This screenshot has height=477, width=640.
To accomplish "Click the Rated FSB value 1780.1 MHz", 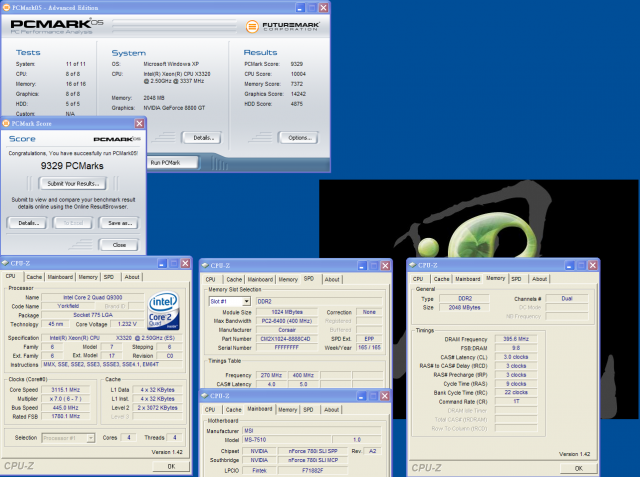I will tap(65, 417).
